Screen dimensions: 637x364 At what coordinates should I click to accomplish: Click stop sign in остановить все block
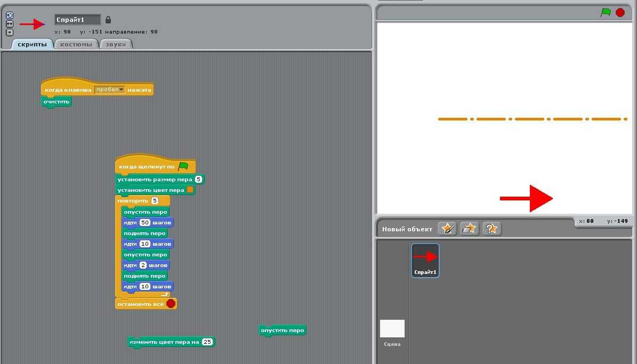(171, 303)
